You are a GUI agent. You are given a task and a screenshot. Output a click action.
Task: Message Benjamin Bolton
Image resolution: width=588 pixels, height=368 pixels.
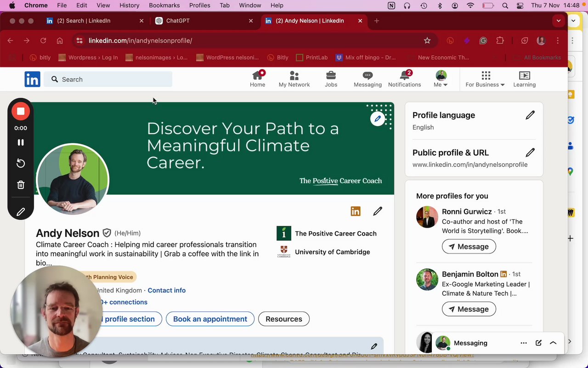(469, 309)
